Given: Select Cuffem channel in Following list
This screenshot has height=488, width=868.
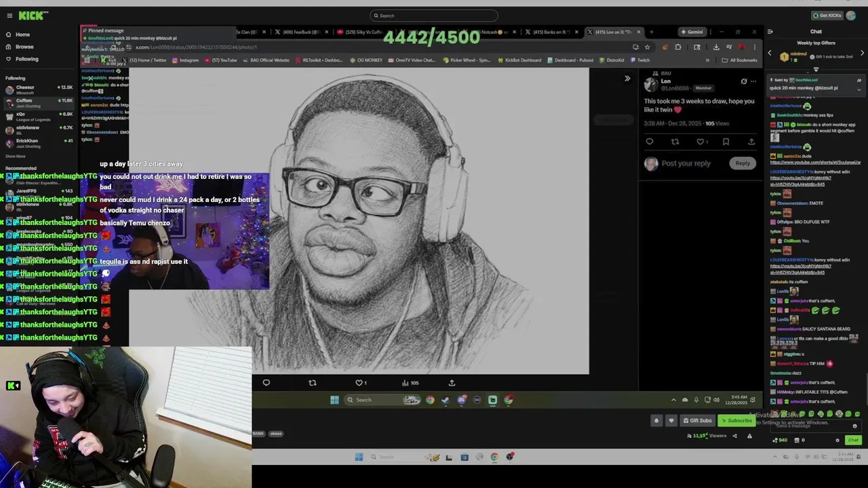Looking at the screenshot, I should coord(37,102).
